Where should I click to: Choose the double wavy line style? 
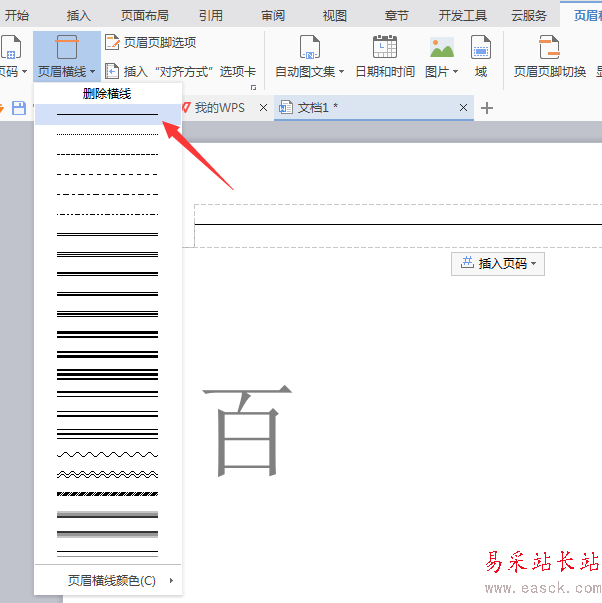click(x=108, y=475)
